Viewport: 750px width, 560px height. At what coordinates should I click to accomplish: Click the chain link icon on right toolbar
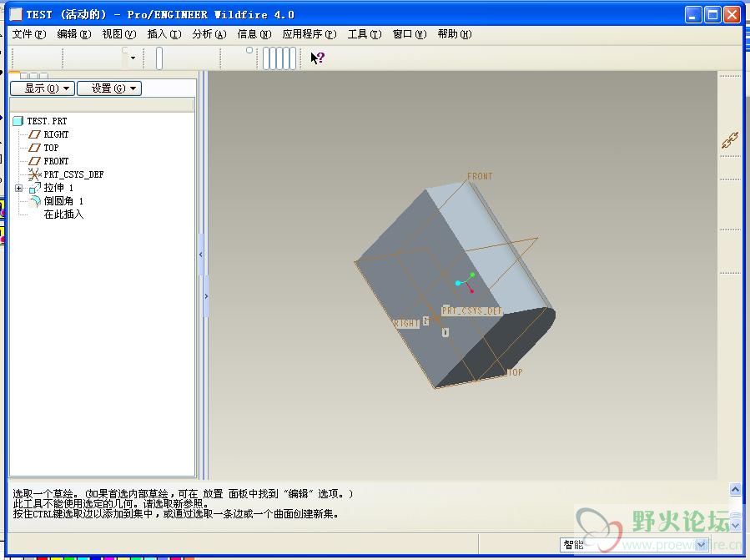730,140
